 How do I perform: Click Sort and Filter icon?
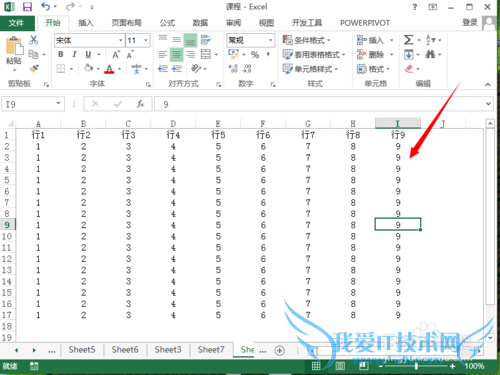tap(430, 40)
